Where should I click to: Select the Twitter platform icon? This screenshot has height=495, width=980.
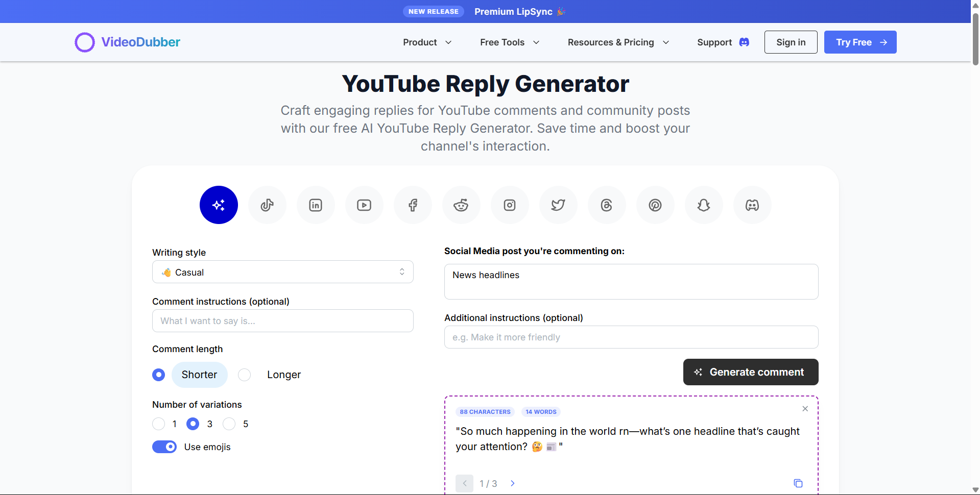(x=558, y=205)
